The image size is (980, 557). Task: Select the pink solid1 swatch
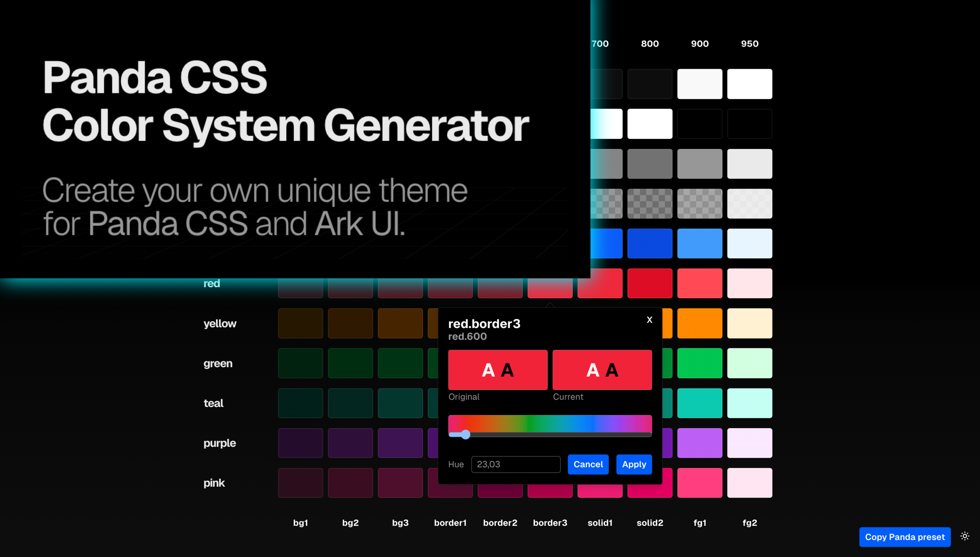[600, 491]
